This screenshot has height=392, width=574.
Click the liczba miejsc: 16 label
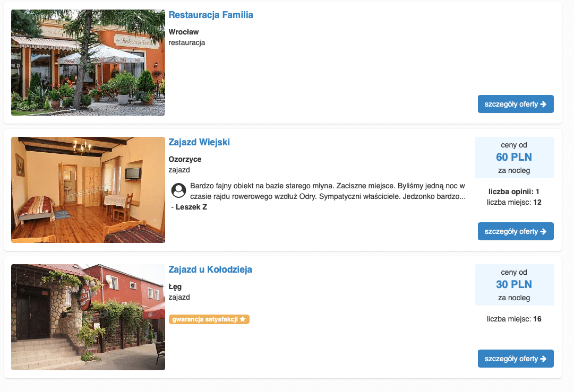(514, 319)
